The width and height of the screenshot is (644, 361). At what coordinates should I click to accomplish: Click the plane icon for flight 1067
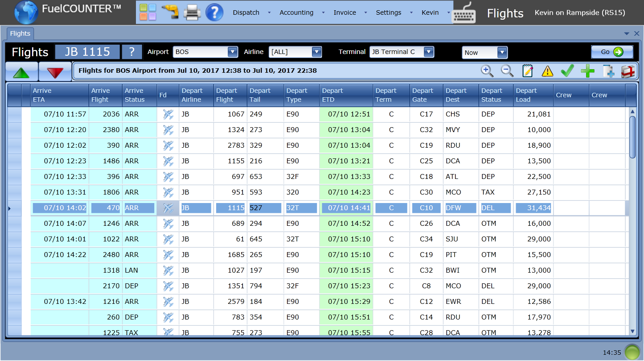(168, 114)
